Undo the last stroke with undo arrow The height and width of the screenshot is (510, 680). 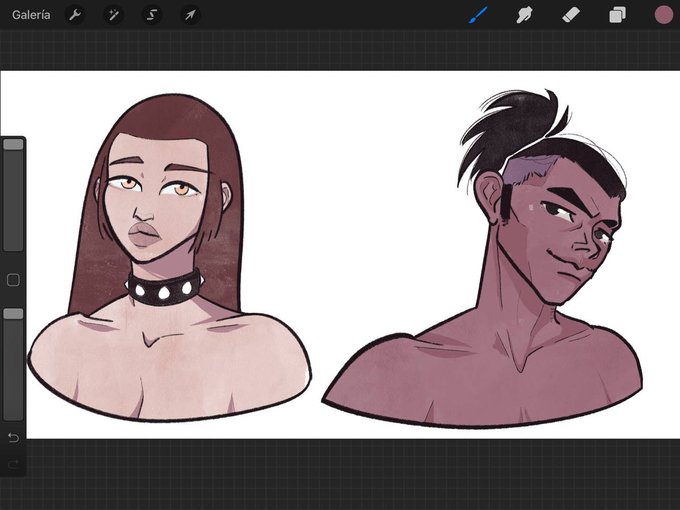(x=13, y=438)
